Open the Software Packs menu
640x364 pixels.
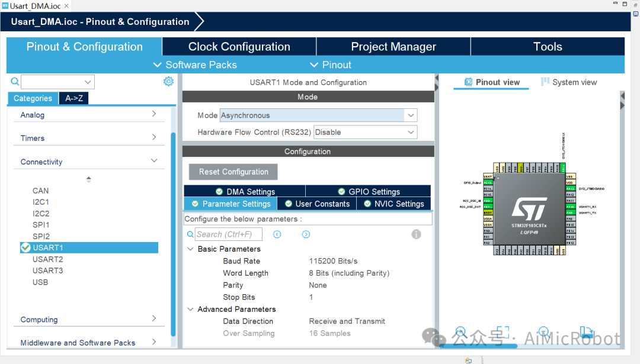(195, 65)
